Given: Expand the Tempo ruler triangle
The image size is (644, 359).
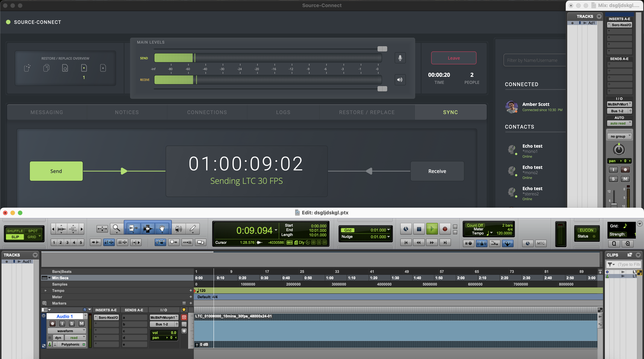Looking at the screenshot, I should [45, 291].
